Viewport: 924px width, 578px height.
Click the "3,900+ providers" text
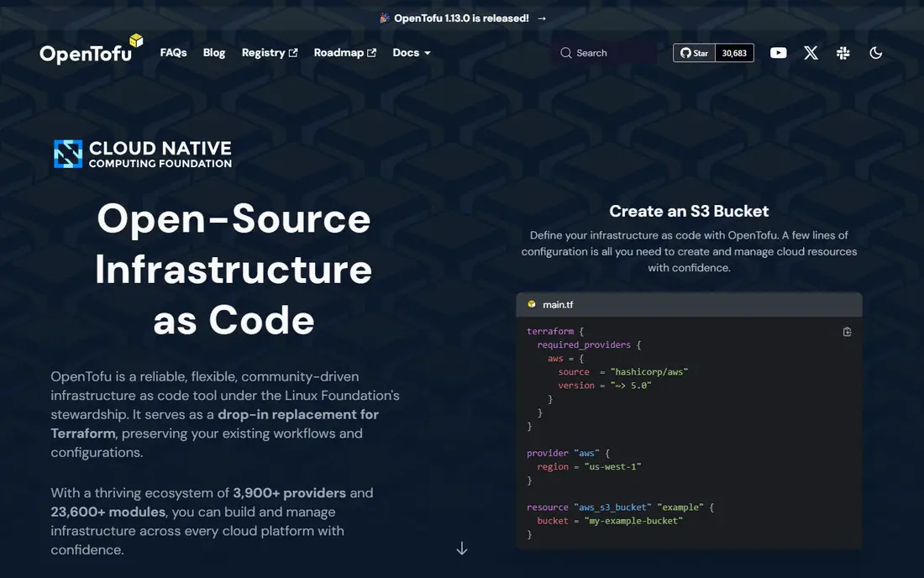click(289, 492)
